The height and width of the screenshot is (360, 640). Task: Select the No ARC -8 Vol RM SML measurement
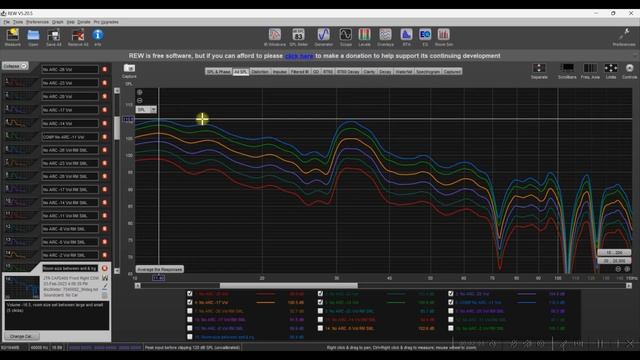click(70, 229)
